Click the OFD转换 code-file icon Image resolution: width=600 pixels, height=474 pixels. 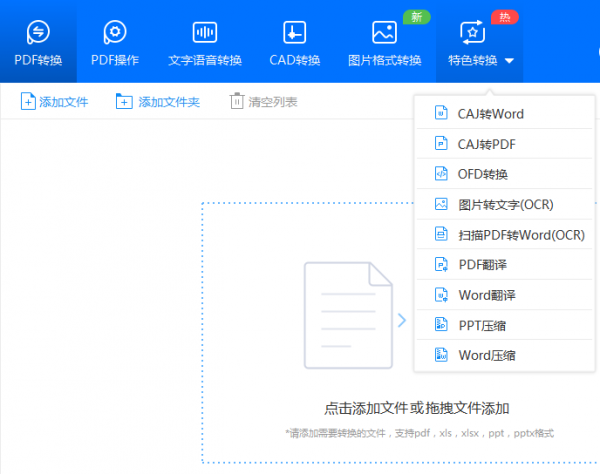coord(441,174)
